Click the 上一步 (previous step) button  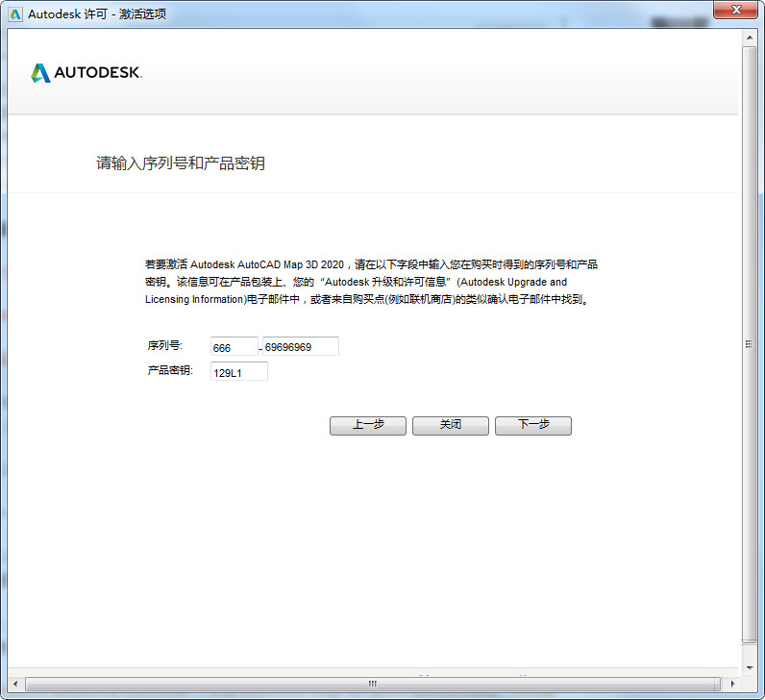click(x=367, y=425)
